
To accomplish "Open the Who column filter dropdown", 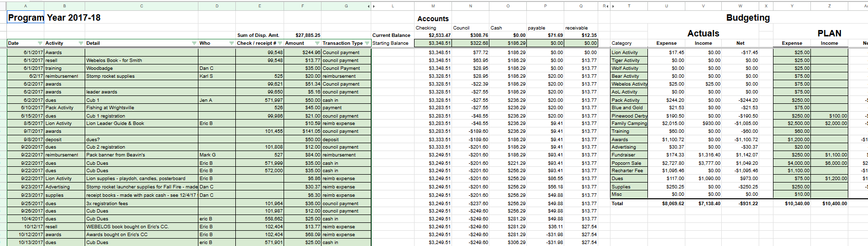I will [x=232, y=43].
